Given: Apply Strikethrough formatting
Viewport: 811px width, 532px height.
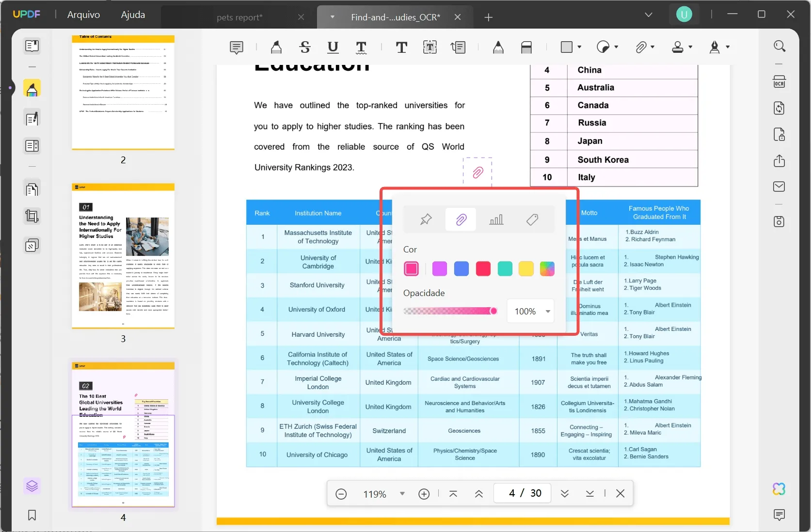Looking at the screenshot, I should [x=304, y=47].
